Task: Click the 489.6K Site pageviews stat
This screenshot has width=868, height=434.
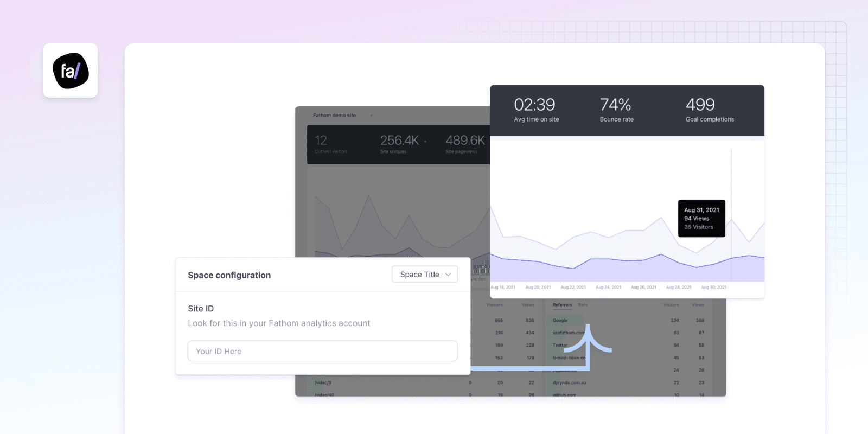Action: click(465, 144)
